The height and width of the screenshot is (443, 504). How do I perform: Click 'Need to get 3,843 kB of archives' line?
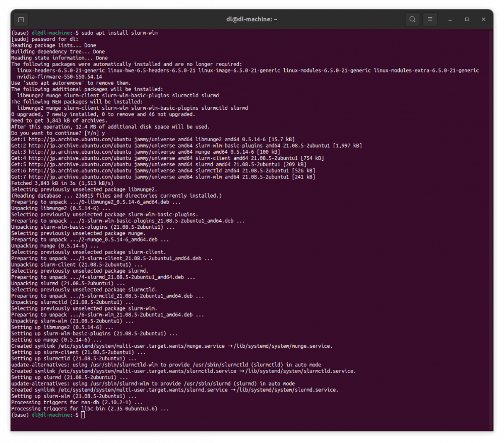(x=59, y=120)
